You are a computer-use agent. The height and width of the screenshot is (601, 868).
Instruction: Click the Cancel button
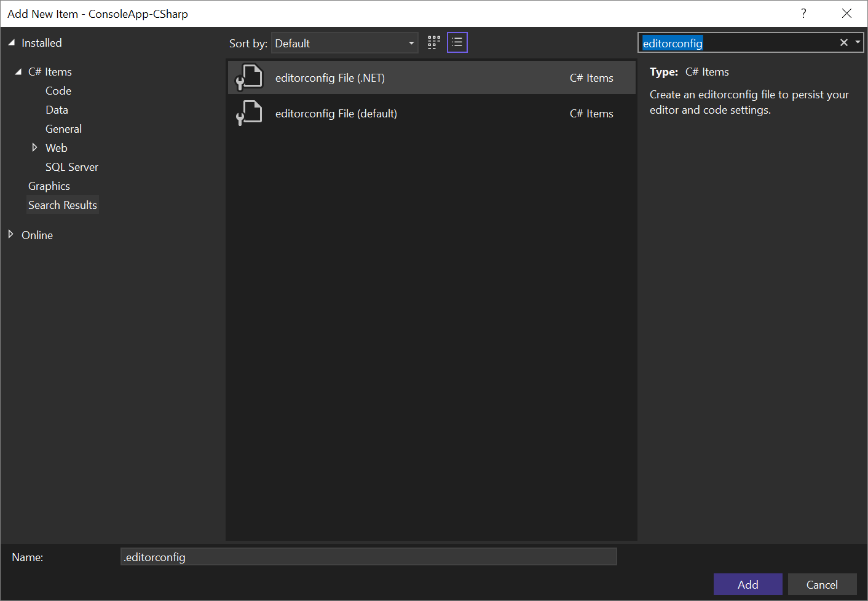822,584
